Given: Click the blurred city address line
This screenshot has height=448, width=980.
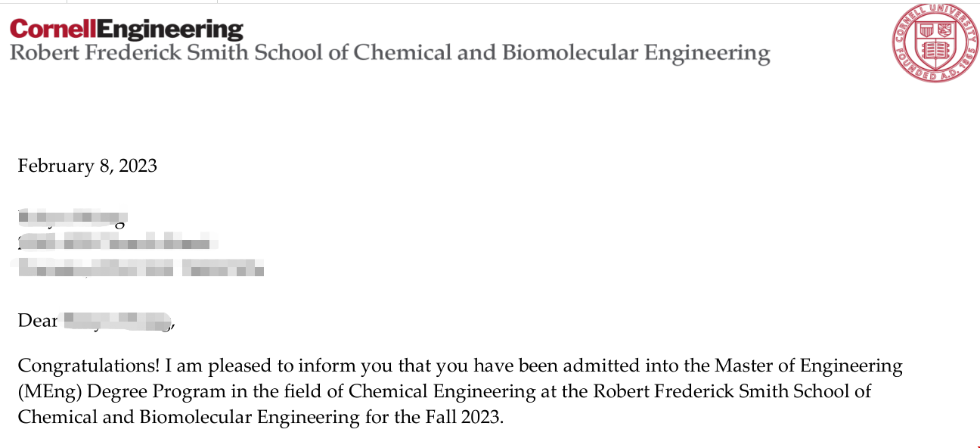Looking at the screenshot, I should tap(141, 268).
